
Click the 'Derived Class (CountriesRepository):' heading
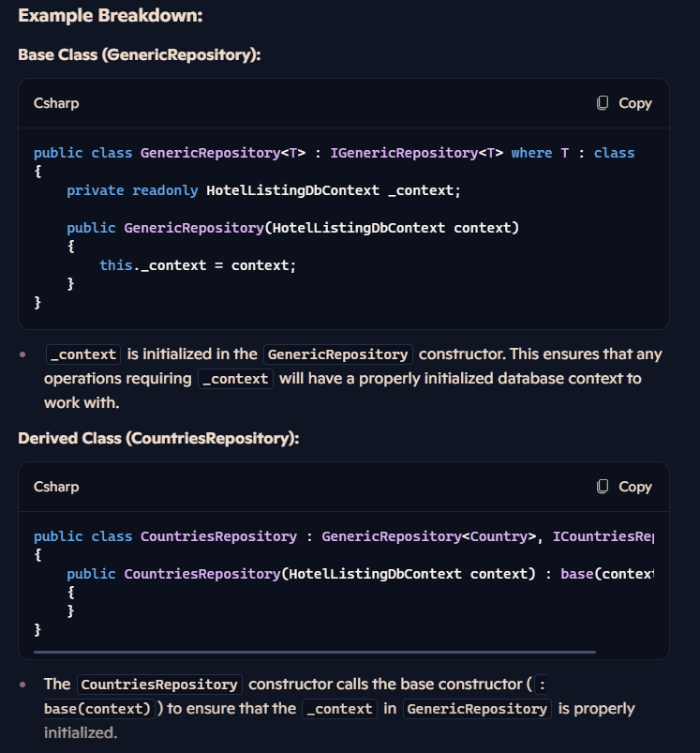(158, 439)
